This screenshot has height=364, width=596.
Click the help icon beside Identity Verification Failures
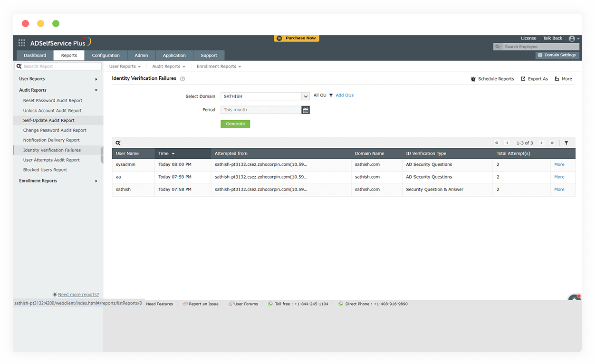(x=183, y=79)
